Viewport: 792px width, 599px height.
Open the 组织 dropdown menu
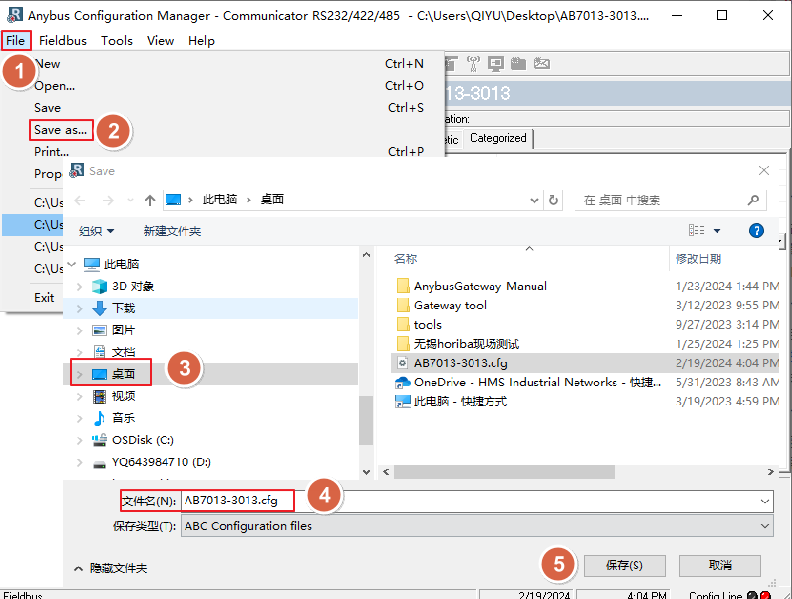coord(96,231)
